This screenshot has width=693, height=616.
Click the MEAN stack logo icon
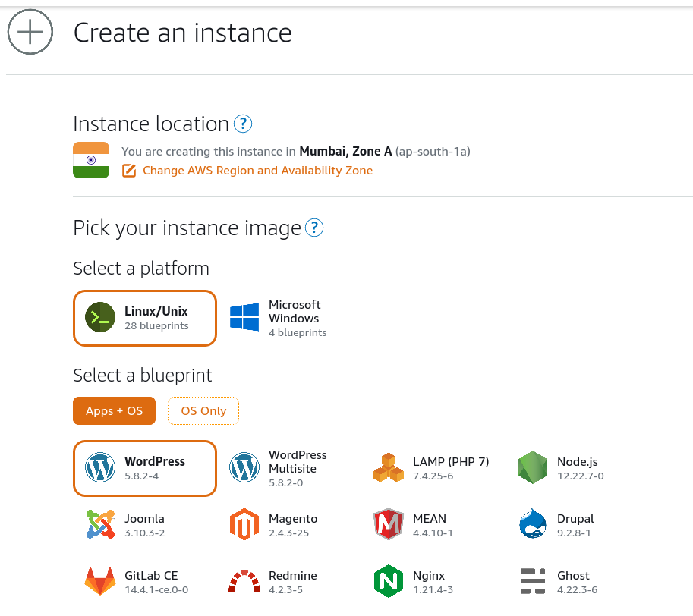tap(389, 524)
